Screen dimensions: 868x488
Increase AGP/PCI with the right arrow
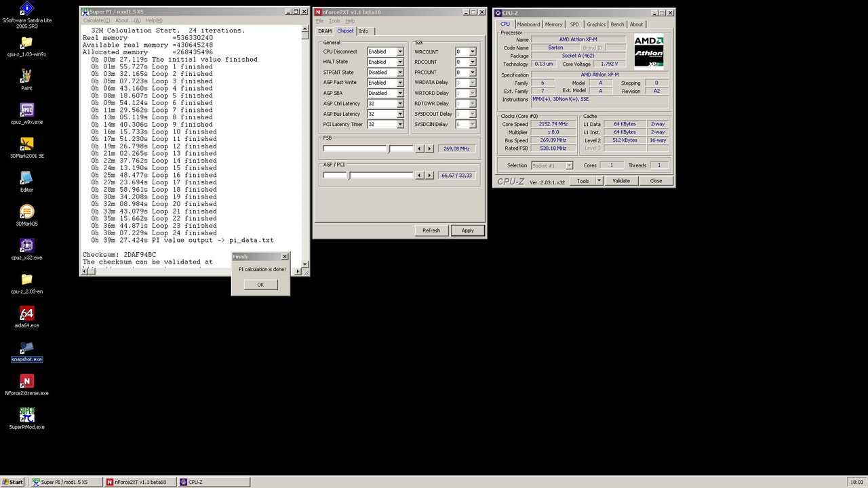[429, 175]
